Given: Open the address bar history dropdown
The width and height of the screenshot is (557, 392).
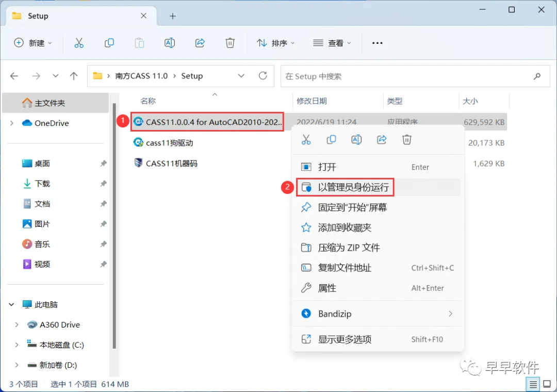Looking at the screenshot, I should pos(241,76).
